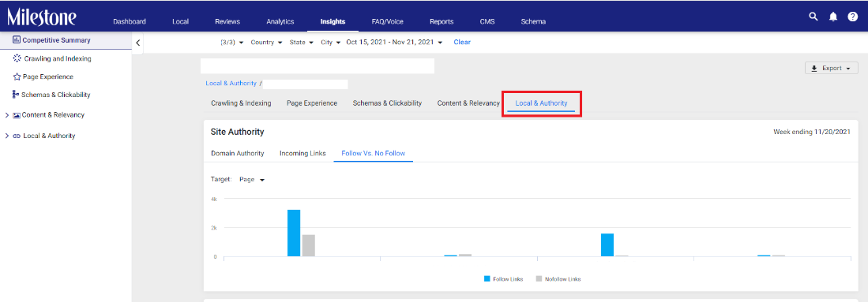Click the Crawling and Indexing spinner icon
Screen dimensions: 868x302
point(17,58)
